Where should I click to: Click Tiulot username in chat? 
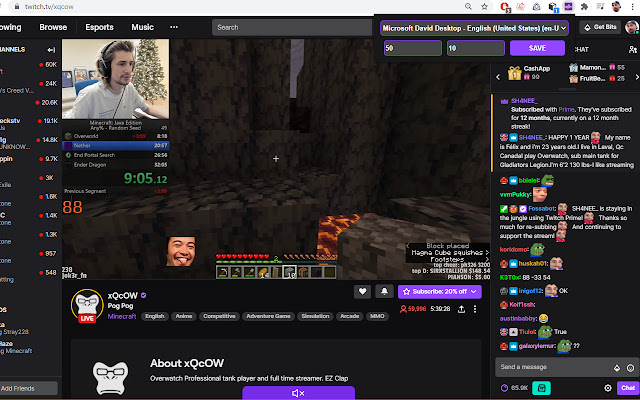[527, 332]
